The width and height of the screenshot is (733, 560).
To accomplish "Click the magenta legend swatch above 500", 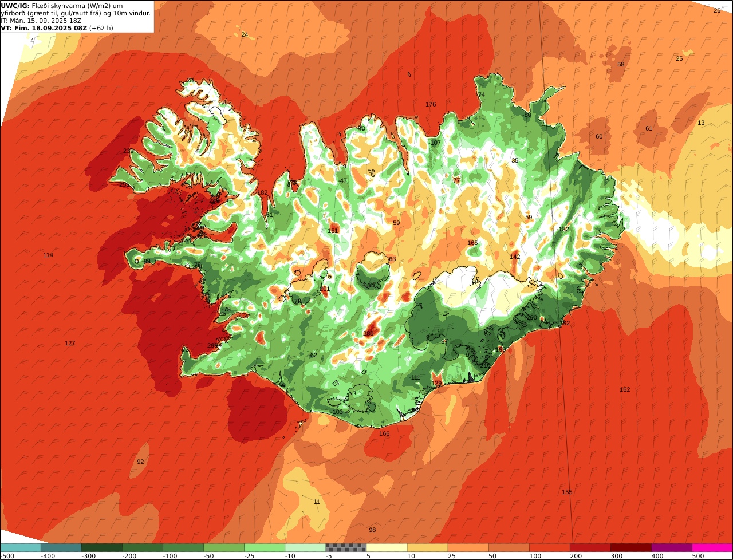I will [712, 547].
